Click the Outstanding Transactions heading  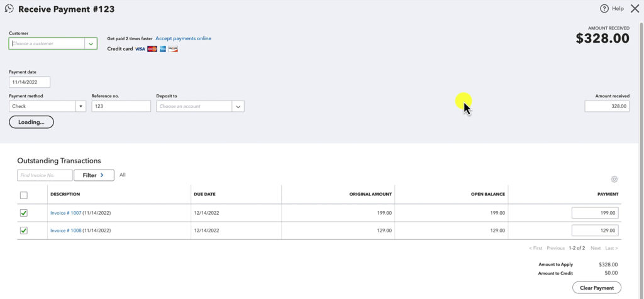pos(59,161)
